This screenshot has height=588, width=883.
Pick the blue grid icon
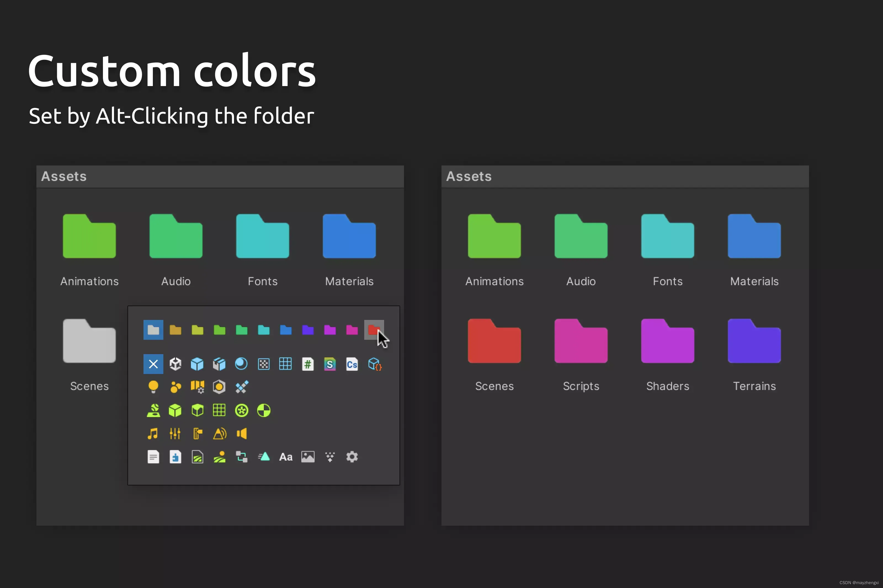[x=285, y=364]
